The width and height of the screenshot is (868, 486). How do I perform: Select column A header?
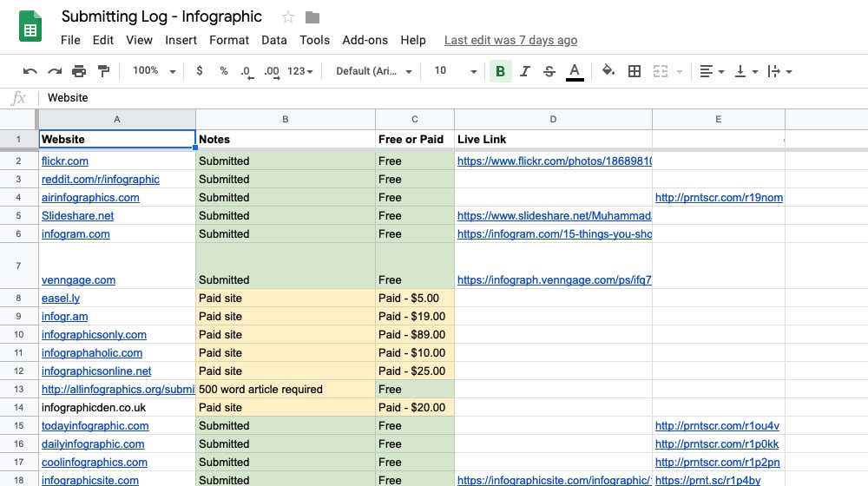pyautogui.click(x=117, y=119)
